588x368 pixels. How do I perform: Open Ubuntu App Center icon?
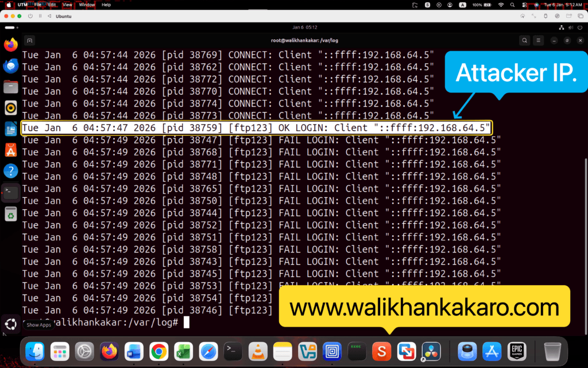pos(11,149)
